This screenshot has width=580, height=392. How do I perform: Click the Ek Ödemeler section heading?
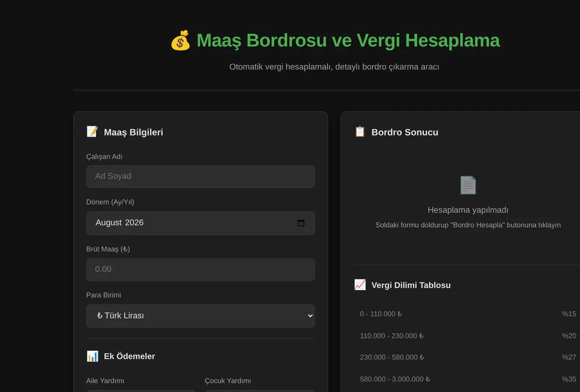130,356
